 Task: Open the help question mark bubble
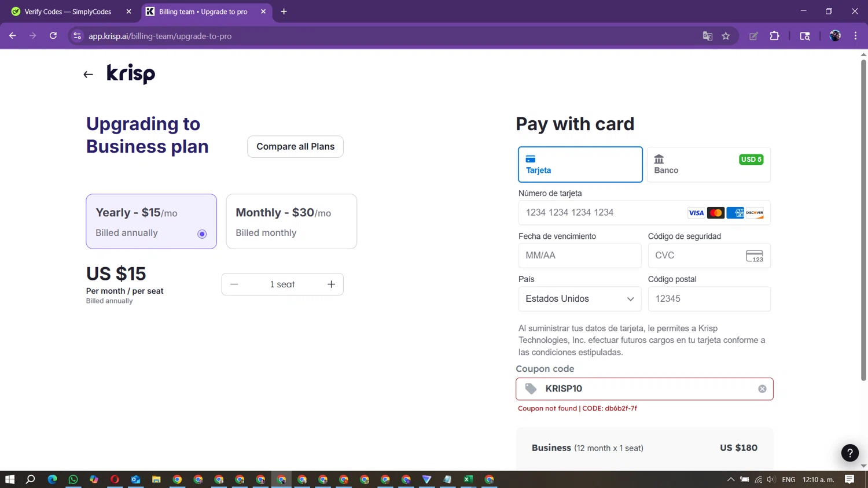(849, 453)
